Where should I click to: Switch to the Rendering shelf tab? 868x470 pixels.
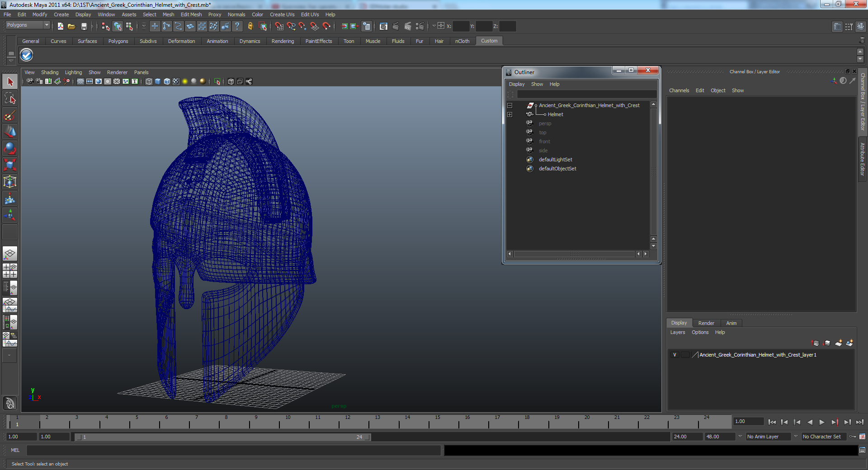tap(283, 41)
